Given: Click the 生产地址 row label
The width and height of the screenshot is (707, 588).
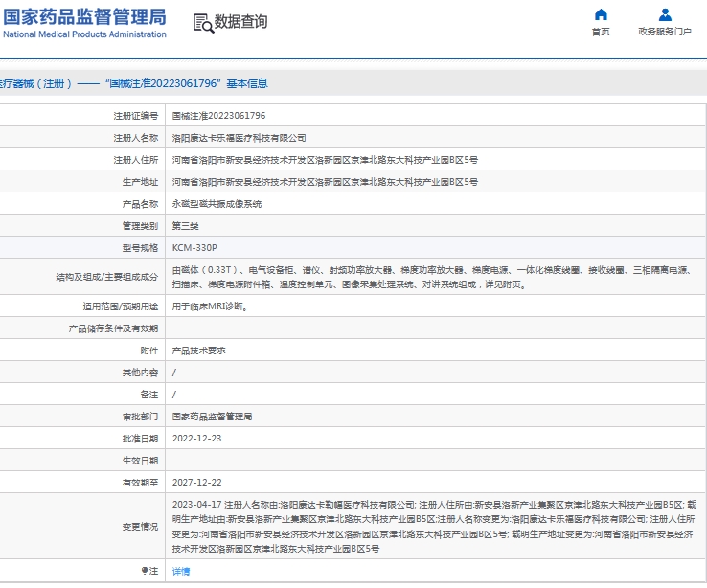Looking at the screenshot, I should [140, 182].
